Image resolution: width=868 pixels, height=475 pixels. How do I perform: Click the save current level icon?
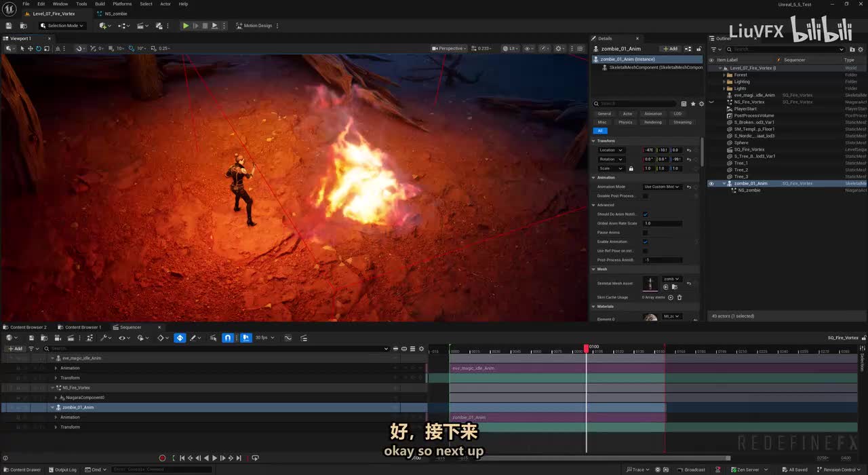9,26
